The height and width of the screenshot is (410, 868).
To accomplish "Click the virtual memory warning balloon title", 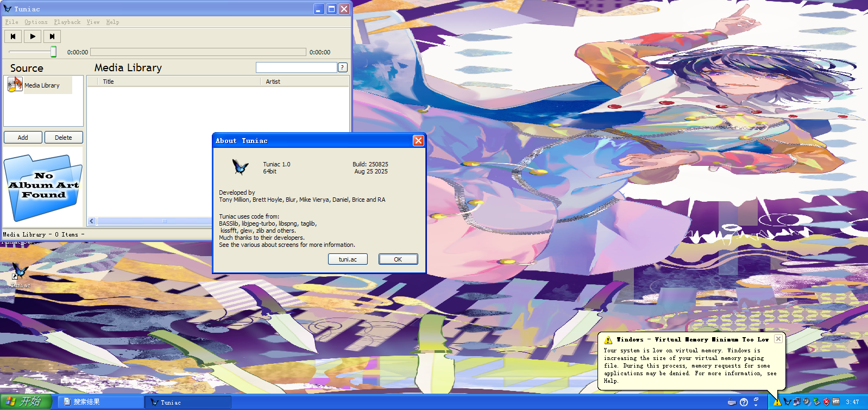I will pyautogui.click(x=693, y=339).
